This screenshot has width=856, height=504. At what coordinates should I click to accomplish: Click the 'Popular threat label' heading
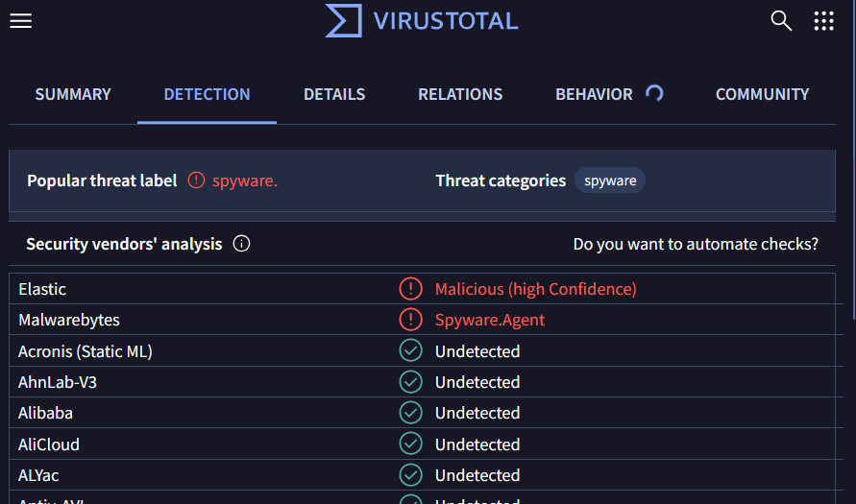(102, 180)
